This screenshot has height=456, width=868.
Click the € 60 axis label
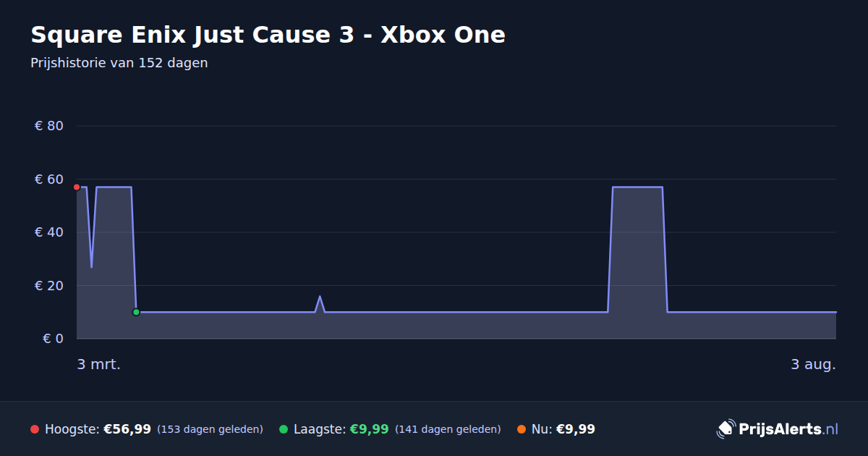pos(49,180)
